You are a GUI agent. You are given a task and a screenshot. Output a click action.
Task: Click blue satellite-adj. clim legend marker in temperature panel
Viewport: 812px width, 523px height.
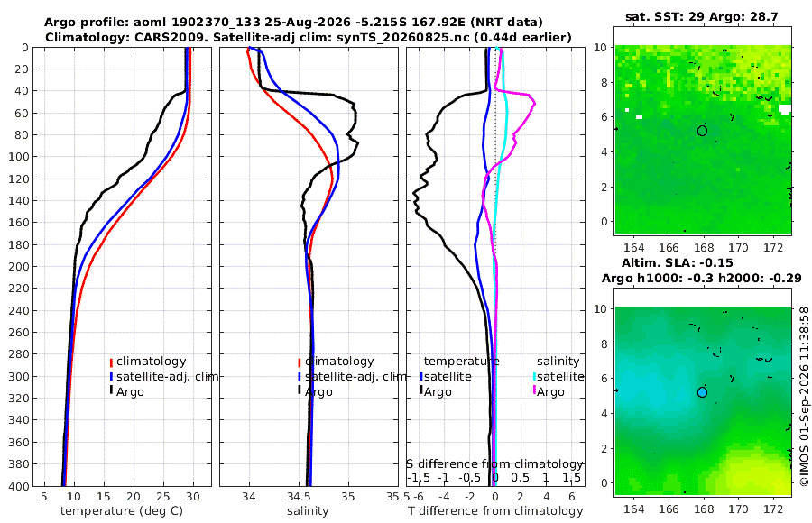click(111, 377)
